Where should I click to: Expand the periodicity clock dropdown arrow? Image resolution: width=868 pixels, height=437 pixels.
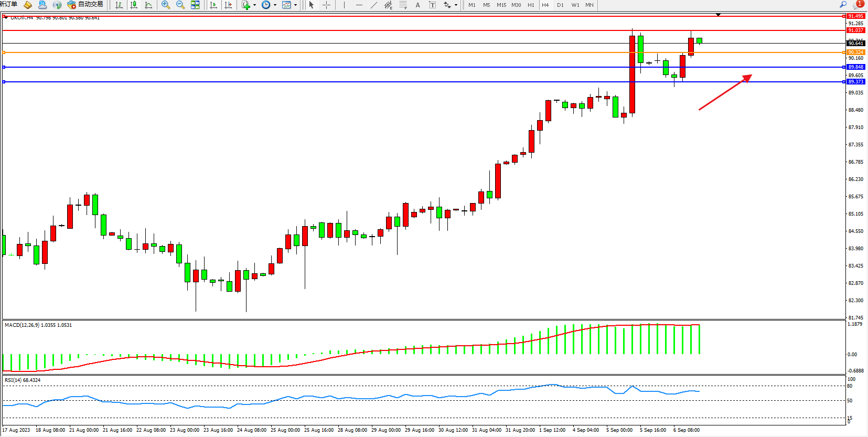coord(275,5)
